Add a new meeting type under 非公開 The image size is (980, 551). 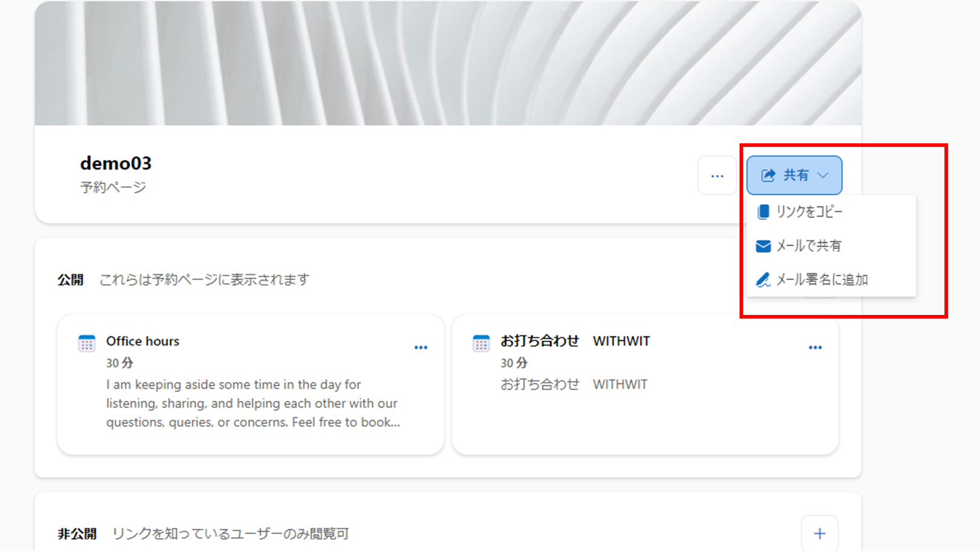pos(819,534)
